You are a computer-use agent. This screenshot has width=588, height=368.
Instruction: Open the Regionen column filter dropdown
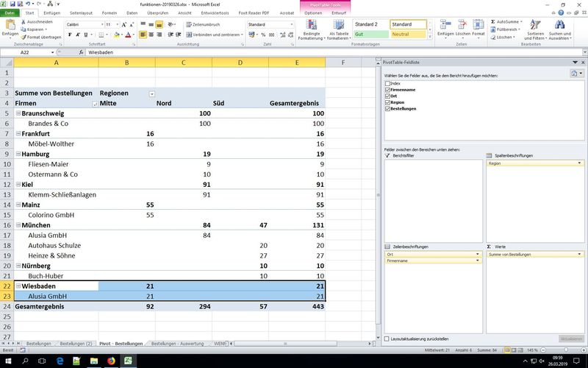tap(152, 93)
